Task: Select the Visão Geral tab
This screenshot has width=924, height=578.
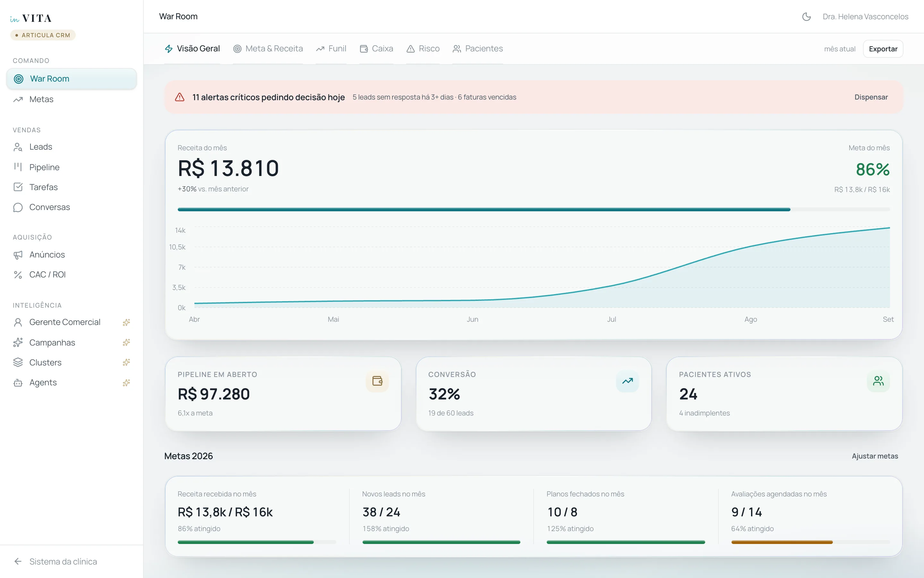Action: point(192,48)
